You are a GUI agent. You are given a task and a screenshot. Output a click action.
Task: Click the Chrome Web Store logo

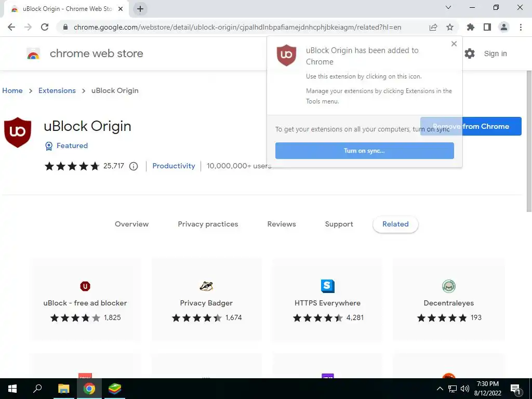[33, 54]
